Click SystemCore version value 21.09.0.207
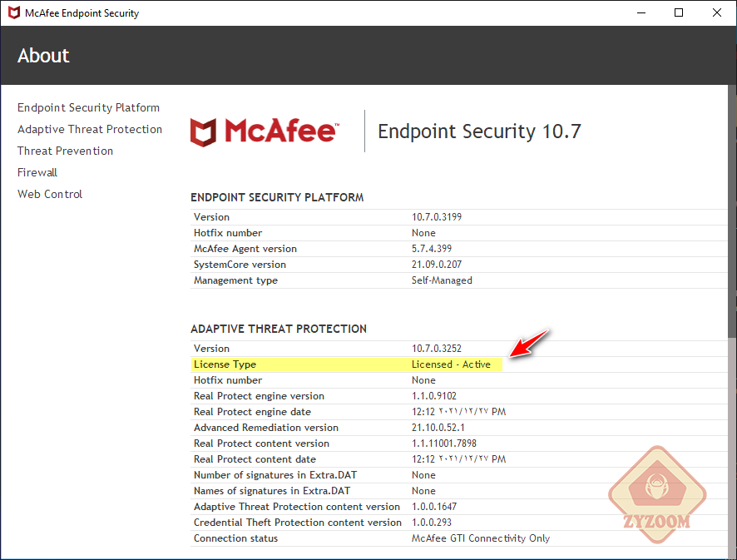 click(x=437, y=265)
